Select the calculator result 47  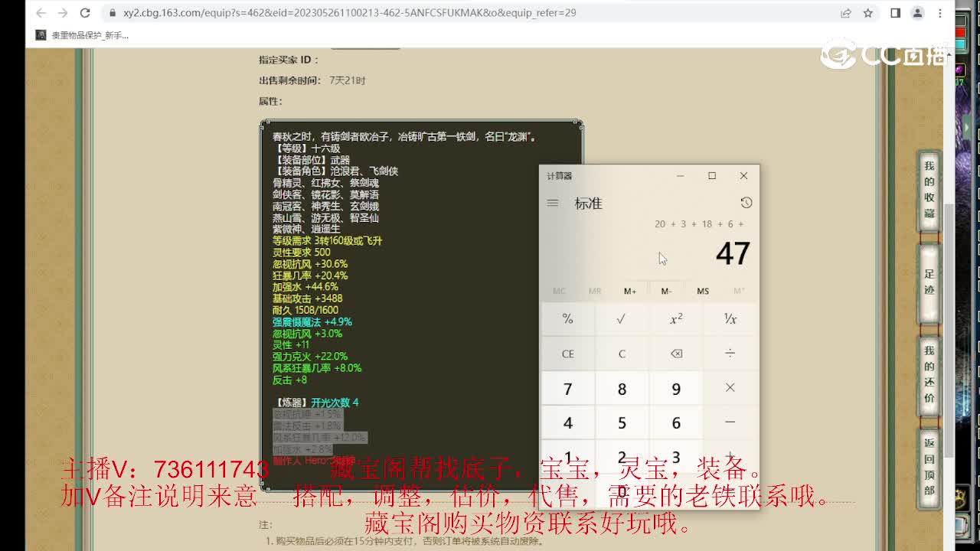click(733, 254)
